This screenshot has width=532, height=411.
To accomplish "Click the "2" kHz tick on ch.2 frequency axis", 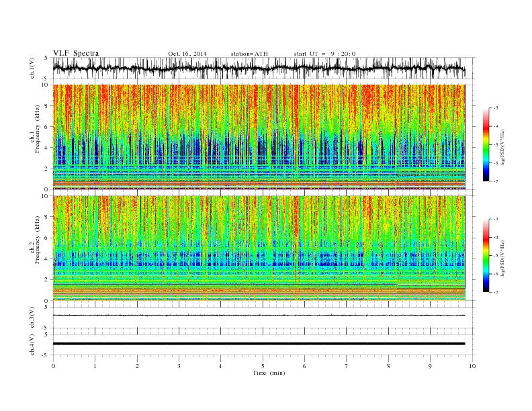I will coord(47,280).
